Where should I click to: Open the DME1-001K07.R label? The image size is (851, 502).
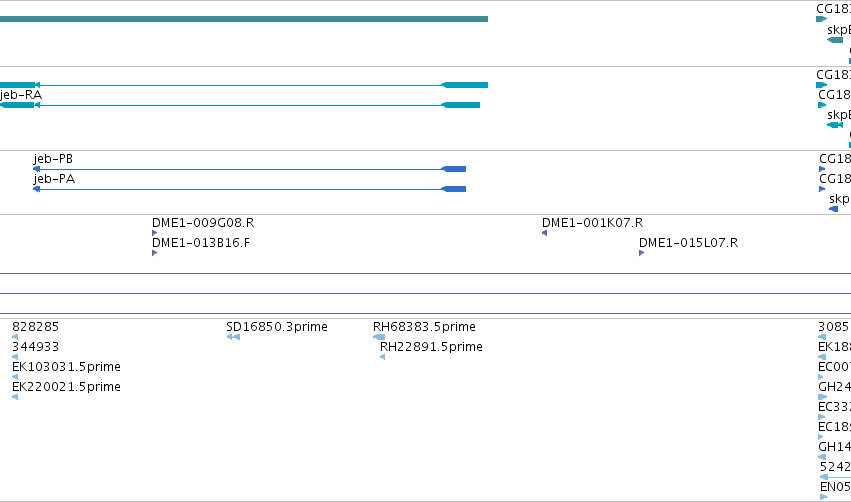pyautogui.click(x=593, y=223)
